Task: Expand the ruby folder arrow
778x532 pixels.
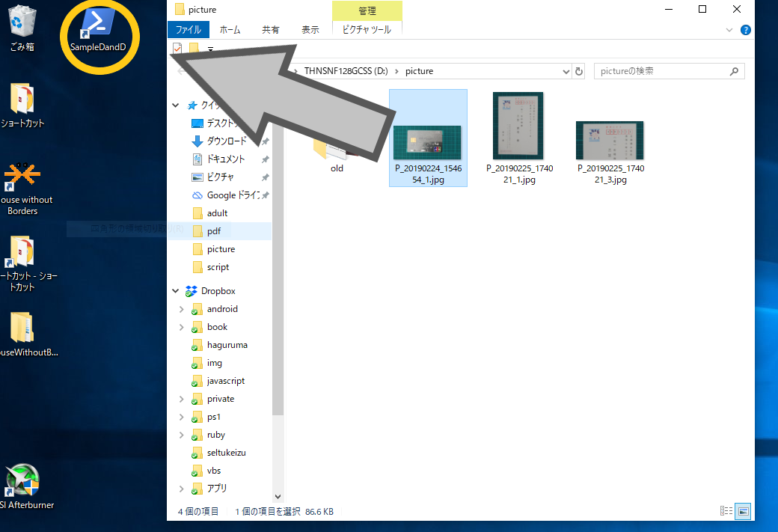Action: (182, 435)
